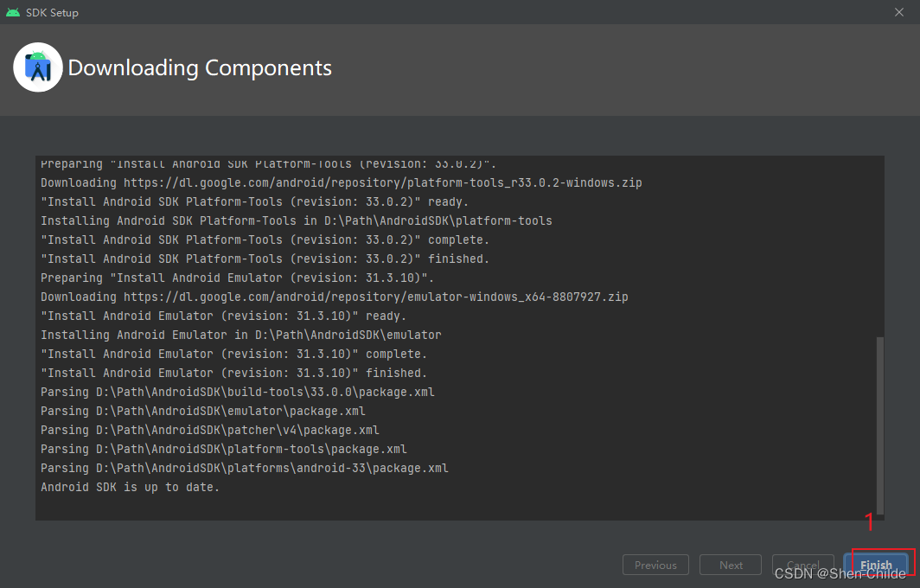The height and width of the screenshot is (588, 920).
Task: Click the Android Studio logo beside the heading
Action: [x=38, y=67]
